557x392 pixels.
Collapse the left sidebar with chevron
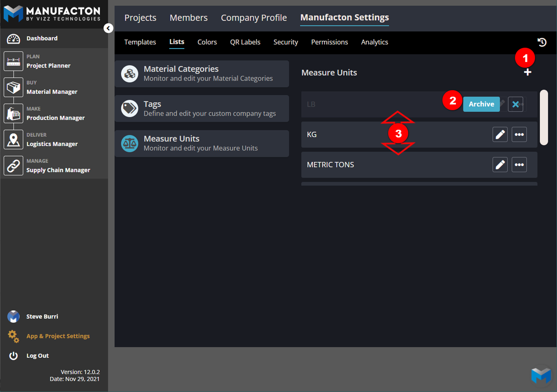[108, 28]
